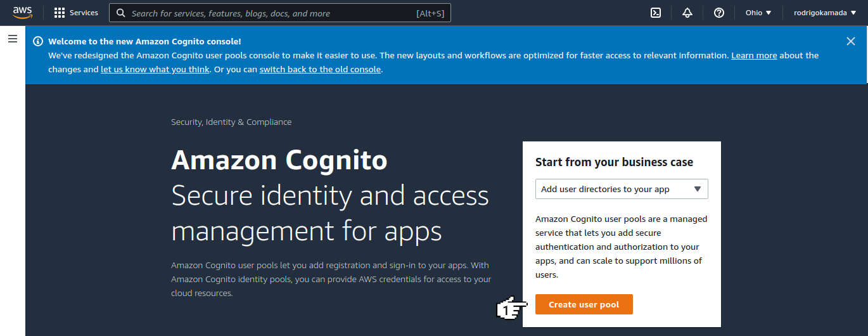Open the rodrigokamada account menu

pos(824,13)
